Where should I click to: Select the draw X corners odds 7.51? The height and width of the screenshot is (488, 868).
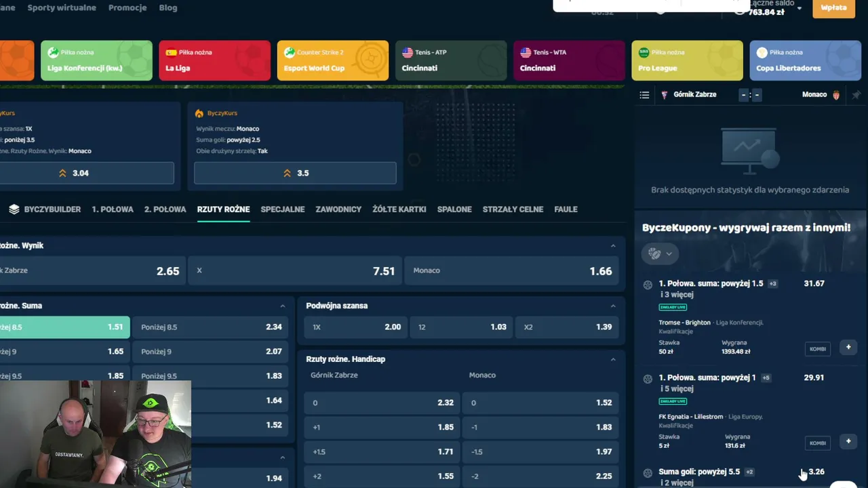295,271
